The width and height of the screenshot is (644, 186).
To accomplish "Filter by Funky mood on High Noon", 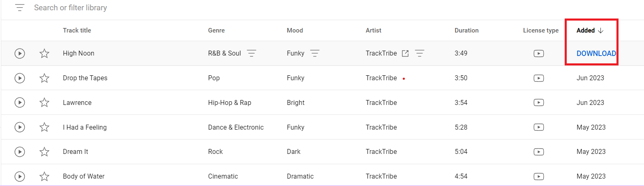I will coord(315,53).
